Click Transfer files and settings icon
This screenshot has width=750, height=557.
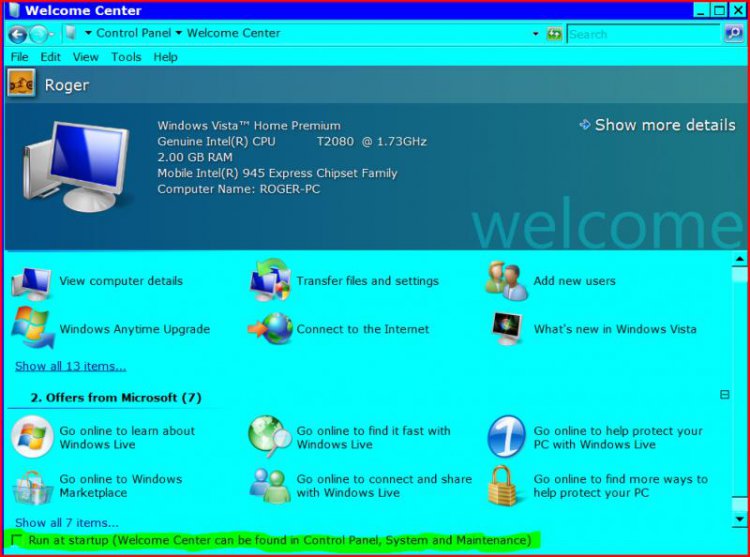270,281
